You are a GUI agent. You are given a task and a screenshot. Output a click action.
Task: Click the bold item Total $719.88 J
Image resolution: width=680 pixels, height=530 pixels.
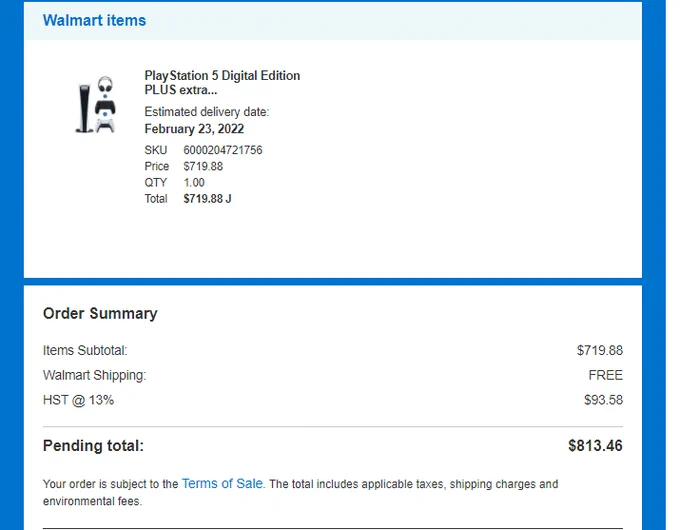pyautogui.click(x=207, y=199)
